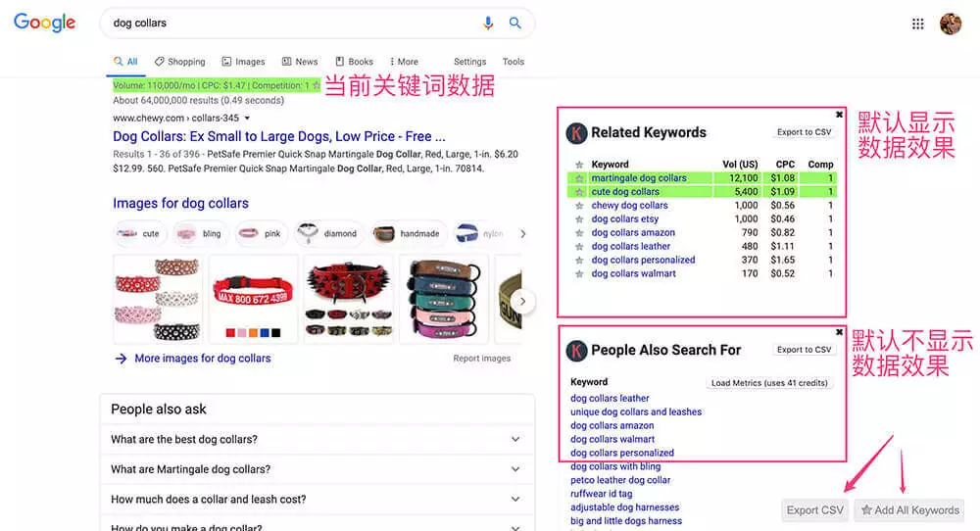This screenshot has width=980, height=531.
Task: Export People Also Search For to CSV
Action: tap(804, 350)
